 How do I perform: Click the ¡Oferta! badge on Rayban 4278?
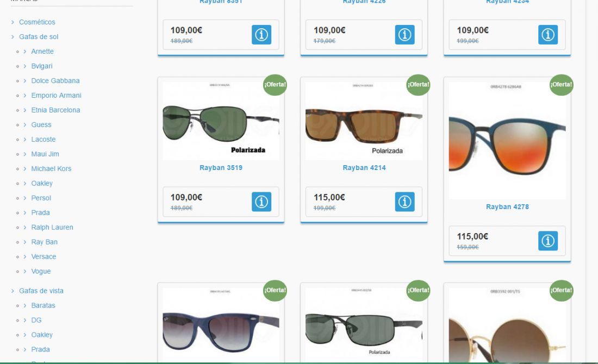pyautogui.click(x=562, y=85)
